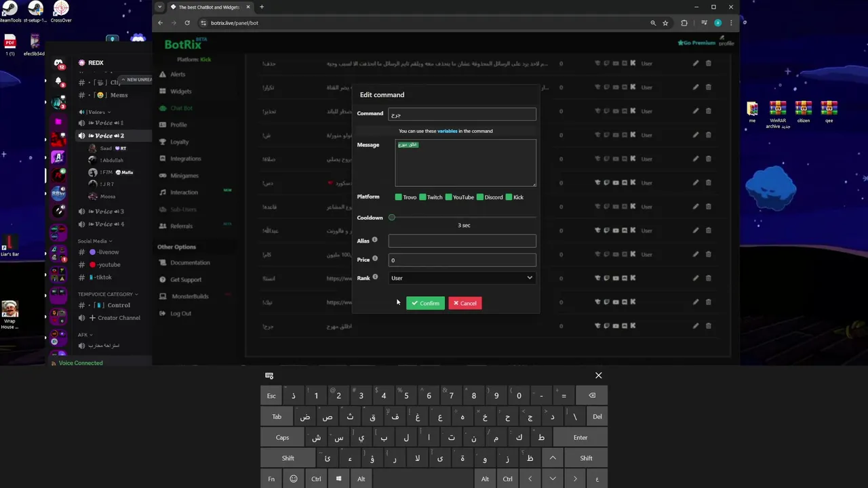Collapse the TEMPVOICE CATEGORY in Discord
This screenshot has width=868, height=488.
(x=107, y=294)
